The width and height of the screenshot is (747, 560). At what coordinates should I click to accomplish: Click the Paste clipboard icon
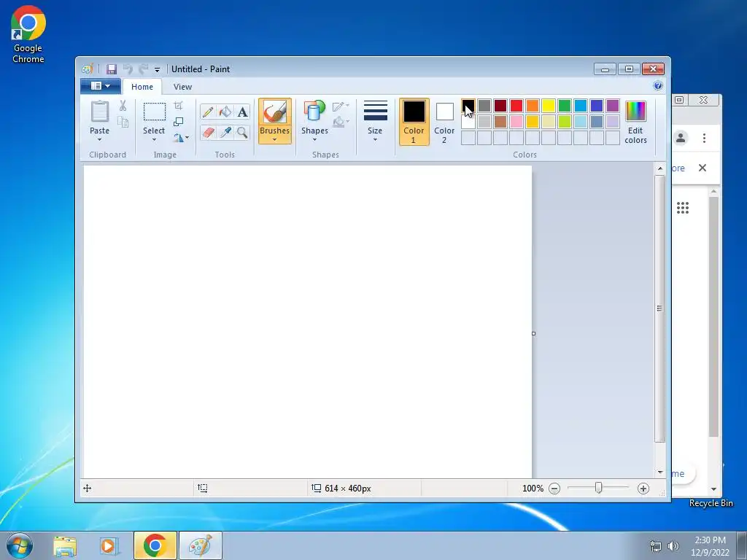pyautogui.click(x=99, y=112)
